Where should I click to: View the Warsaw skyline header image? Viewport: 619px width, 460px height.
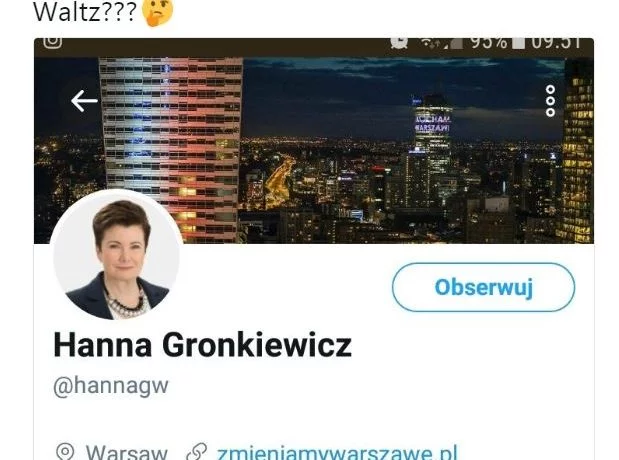point(314,150)
